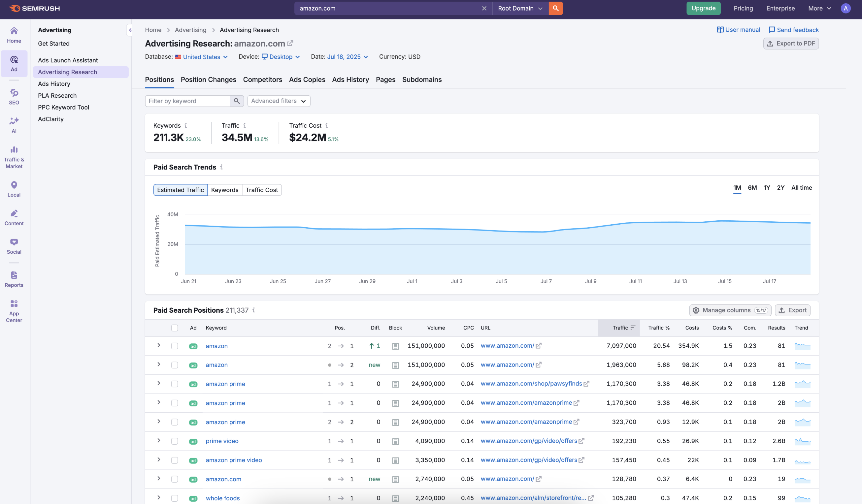Open the App Center icon

click(x=14, y=311)
